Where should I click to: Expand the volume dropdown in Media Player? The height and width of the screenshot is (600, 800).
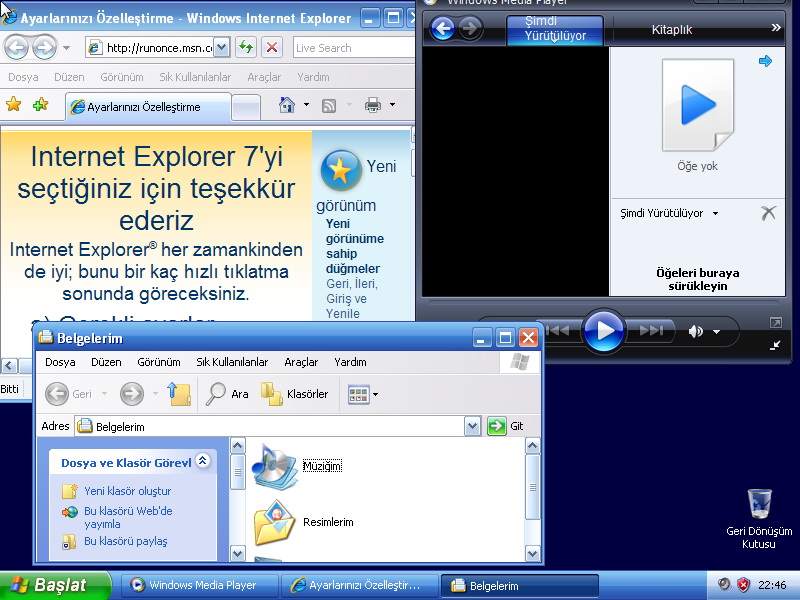716,332
